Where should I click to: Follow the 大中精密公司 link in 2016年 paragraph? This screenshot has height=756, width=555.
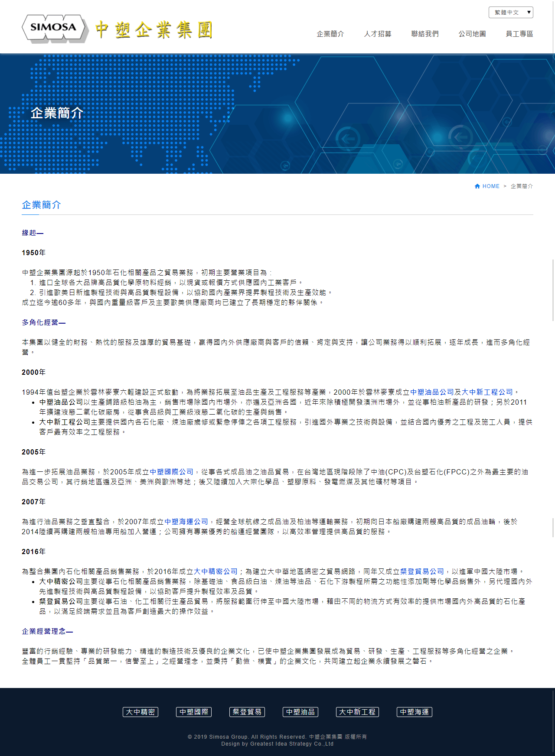tap(215, 571)
